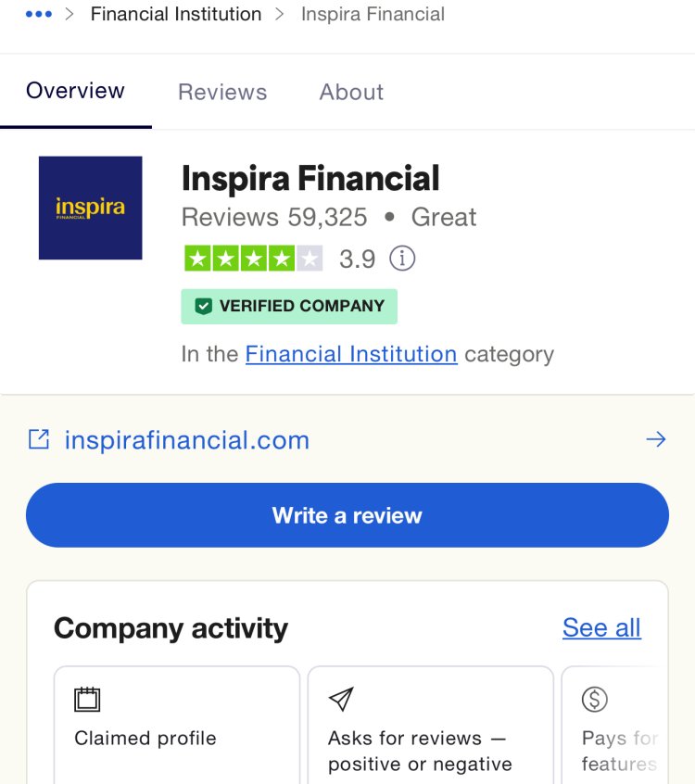
Task: Click the Inspira Financial logo thumbnail
Action: click(x=91, y=208)
